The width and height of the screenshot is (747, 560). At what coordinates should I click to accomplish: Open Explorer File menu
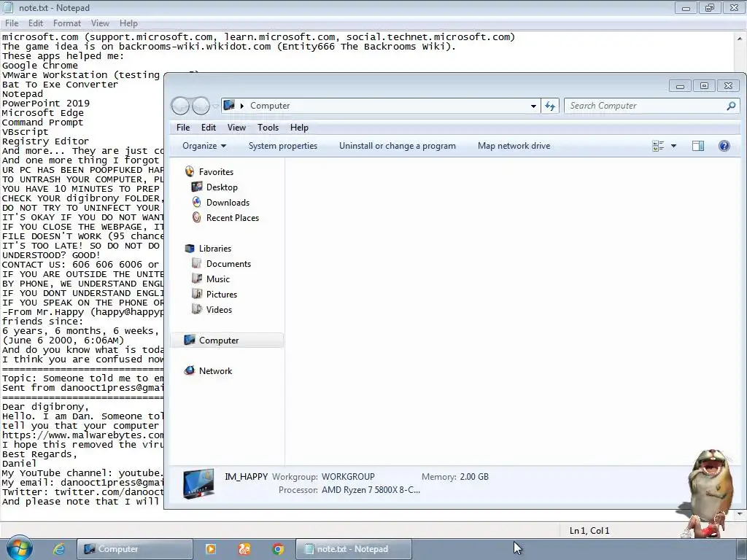[183, 128]
